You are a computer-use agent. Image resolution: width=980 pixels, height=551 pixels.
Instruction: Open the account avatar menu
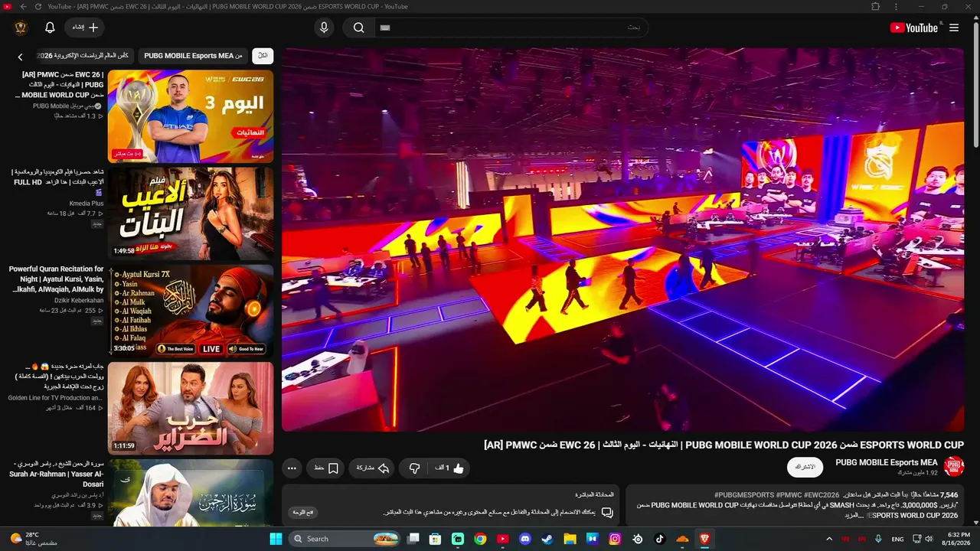(21, 28)
